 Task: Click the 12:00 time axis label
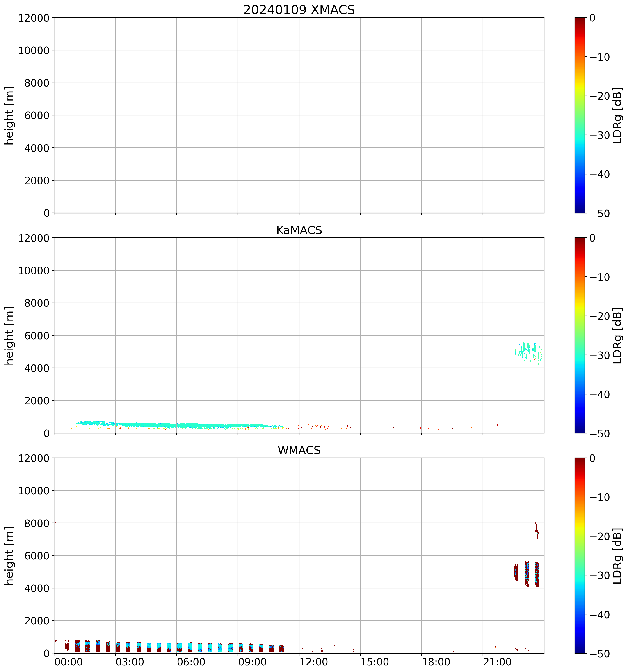click(x=313, y=662)
